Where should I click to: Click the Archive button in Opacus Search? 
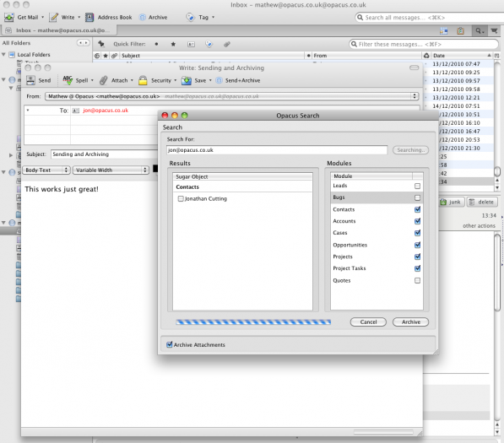point(411,321)
